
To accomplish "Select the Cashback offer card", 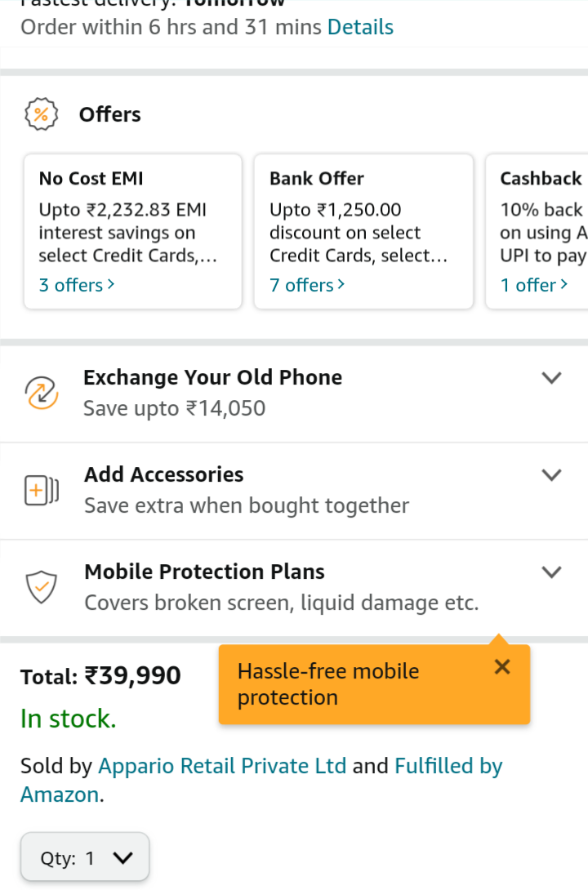I will pos(539,220).
